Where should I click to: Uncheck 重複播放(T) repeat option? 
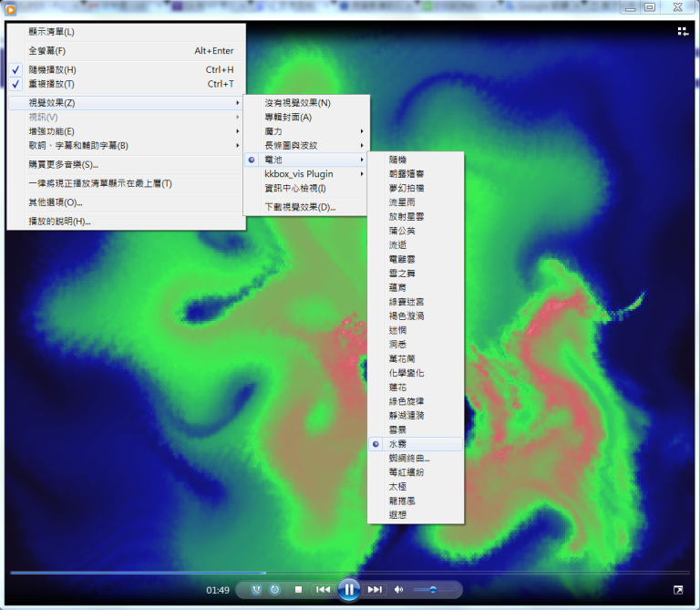[x=53, y=84]
